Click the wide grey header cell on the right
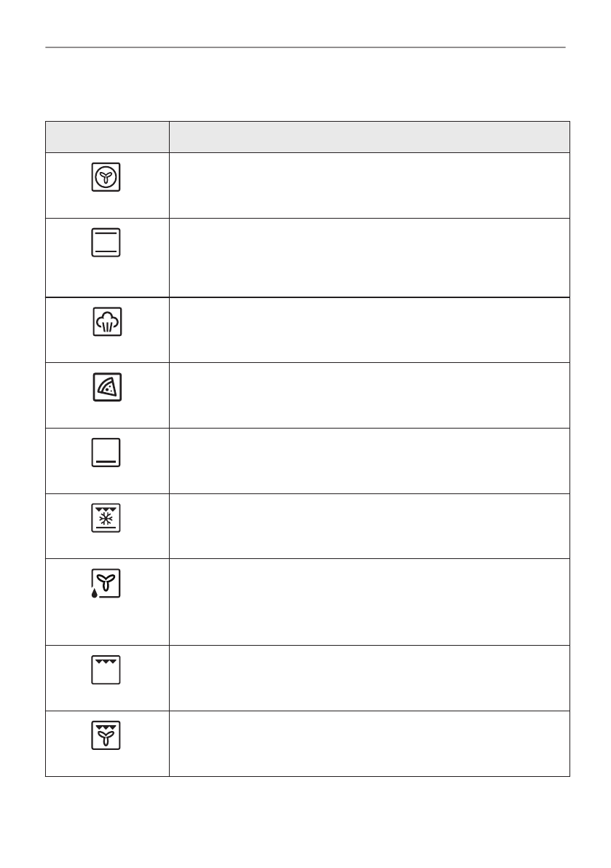The image size is (611, 868). click(368, 137)
